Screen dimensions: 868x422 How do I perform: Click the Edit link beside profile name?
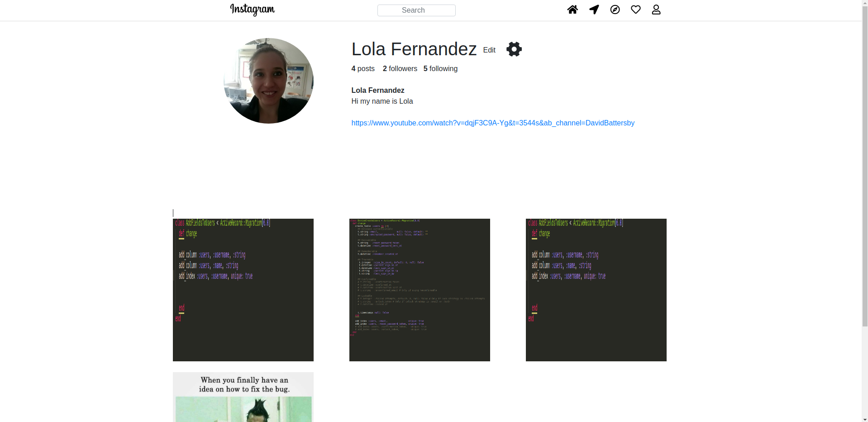pyautogui.click(x=489, y=50)
